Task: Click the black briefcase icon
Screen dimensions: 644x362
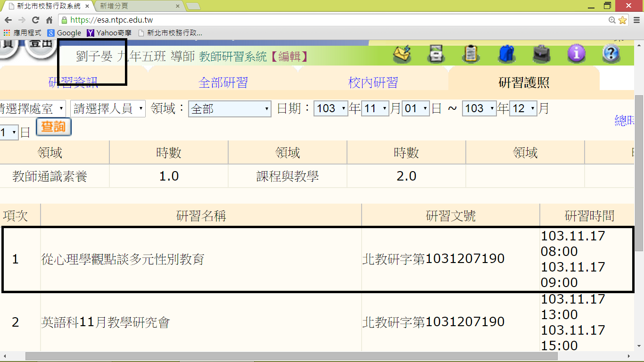Action: tap(541, 54)
